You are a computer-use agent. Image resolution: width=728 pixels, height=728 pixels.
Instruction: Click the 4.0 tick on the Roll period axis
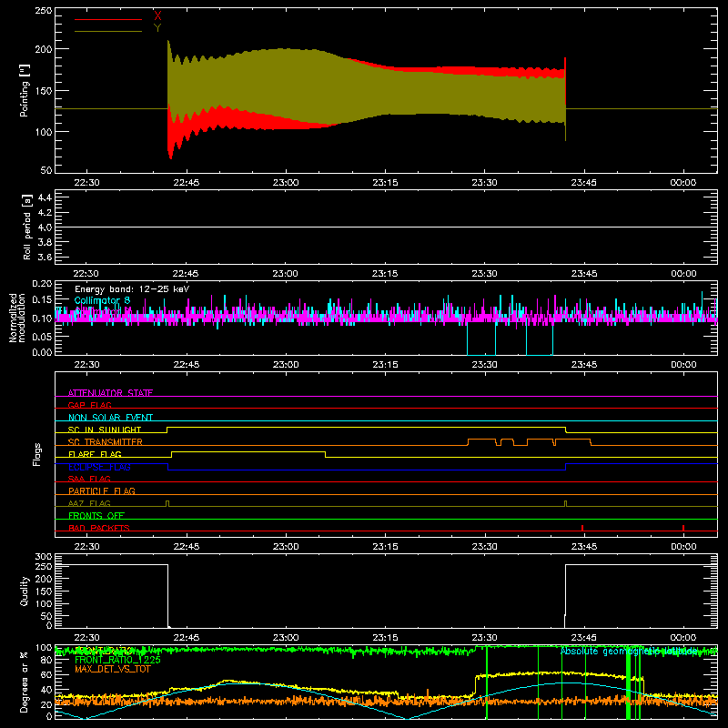pos(45,227)
